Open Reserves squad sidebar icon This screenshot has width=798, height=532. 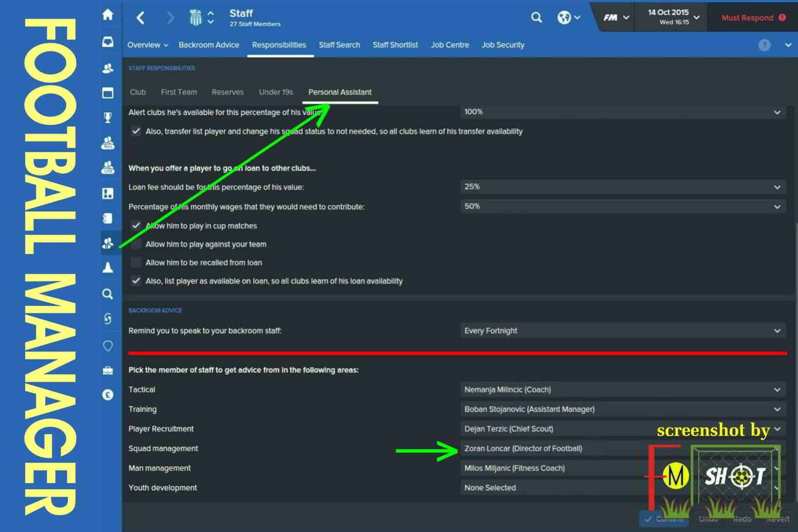(x=108, y=143)
